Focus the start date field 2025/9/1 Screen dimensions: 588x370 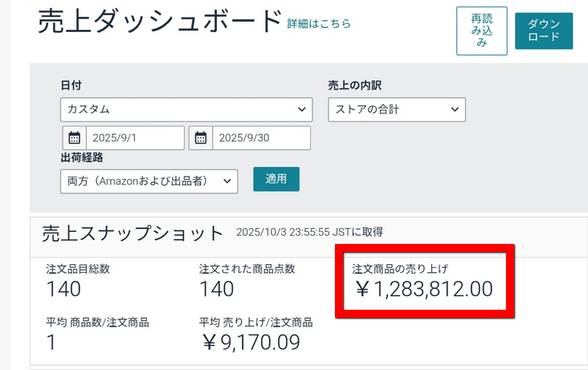click(134, 138)
